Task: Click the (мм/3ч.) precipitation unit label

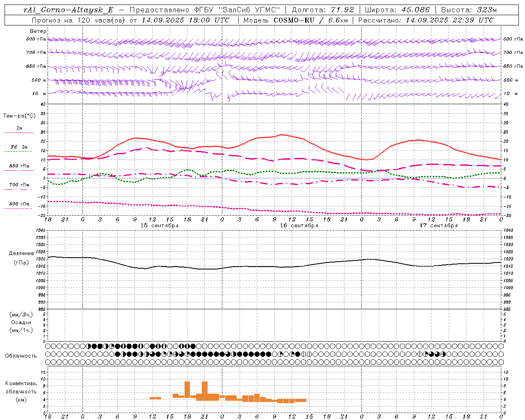Action: 21,315
